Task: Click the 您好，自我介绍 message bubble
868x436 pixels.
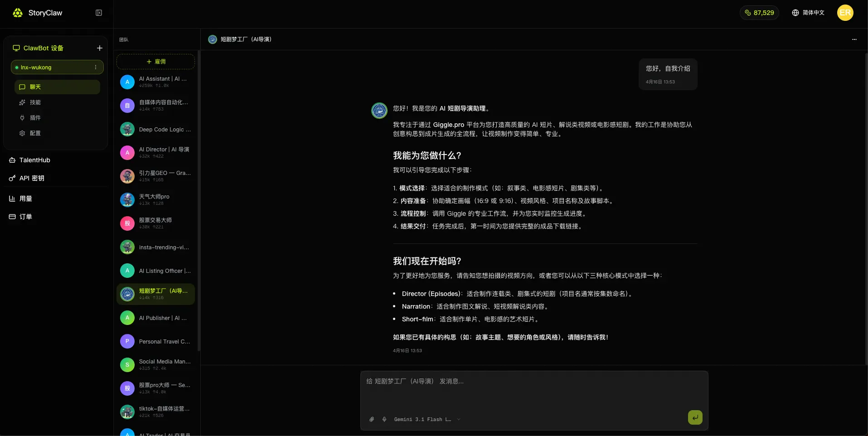Action: (668, 74)
